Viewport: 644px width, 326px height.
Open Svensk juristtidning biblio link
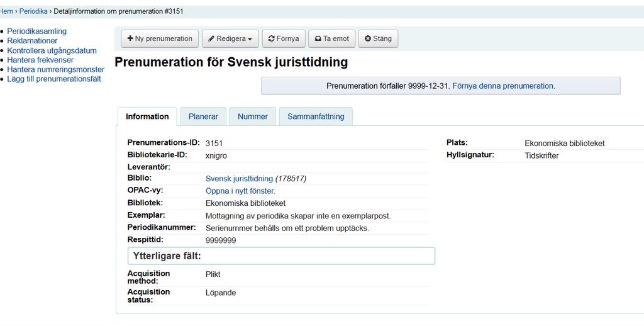[239, 179]
